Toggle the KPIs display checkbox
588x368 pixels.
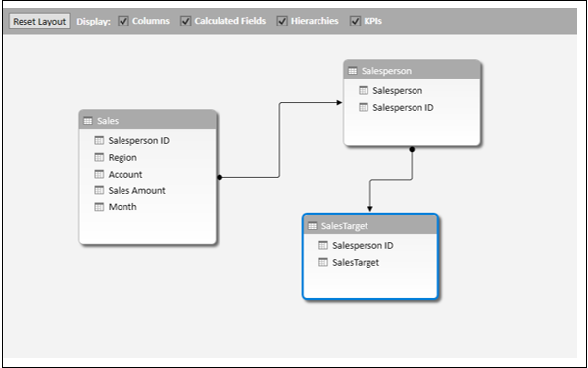point(355,21)
